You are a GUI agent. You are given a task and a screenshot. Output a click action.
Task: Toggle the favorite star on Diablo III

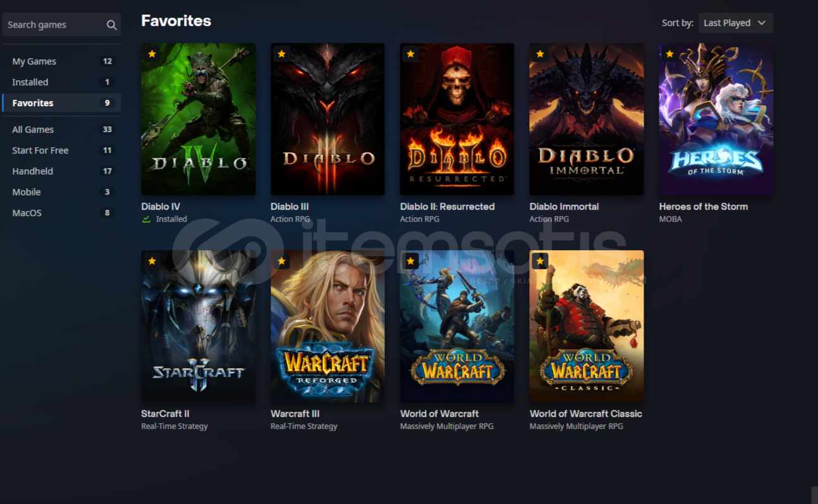point(281,54)
